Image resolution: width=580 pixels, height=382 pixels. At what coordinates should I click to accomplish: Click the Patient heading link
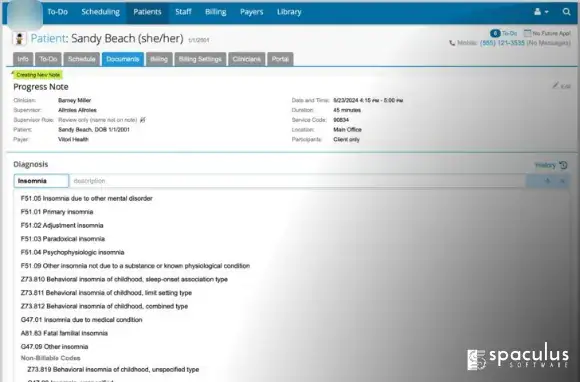48,38
